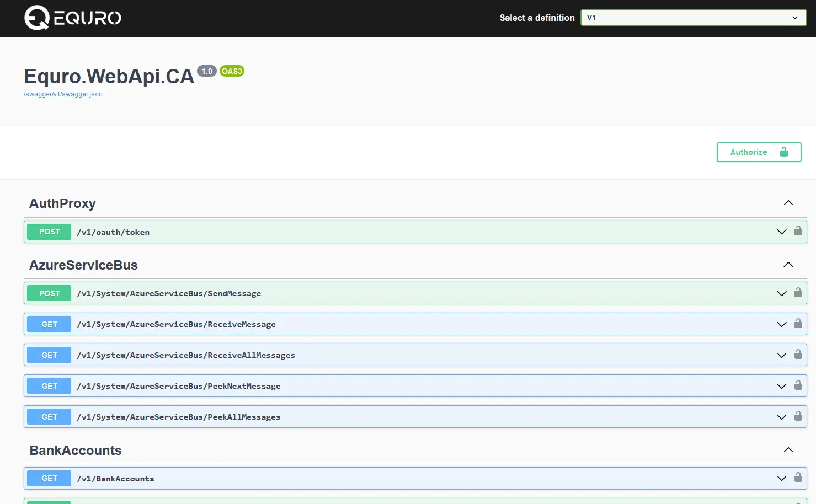This screenshot has width=816, height=504.
Task: Click POST badge for /v1/oauth/token
Action: tap(49, 232)
